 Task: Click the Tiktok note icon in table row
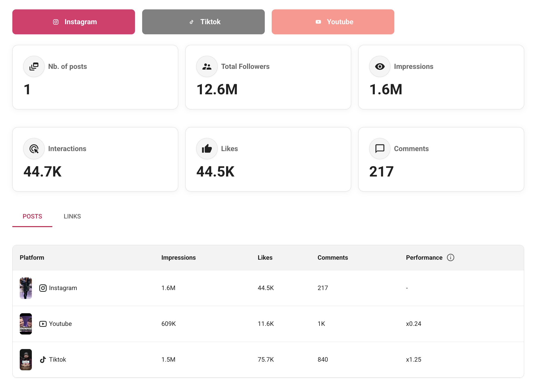(43, 360)
